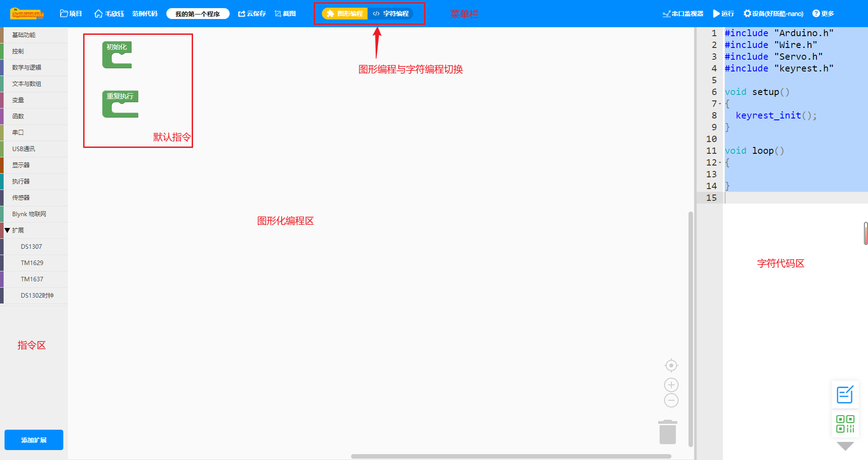Select the 串口 category
Image resolution: width=868 pixels, height=460 pixels.
pyautogui.click(x=34, y=133)
